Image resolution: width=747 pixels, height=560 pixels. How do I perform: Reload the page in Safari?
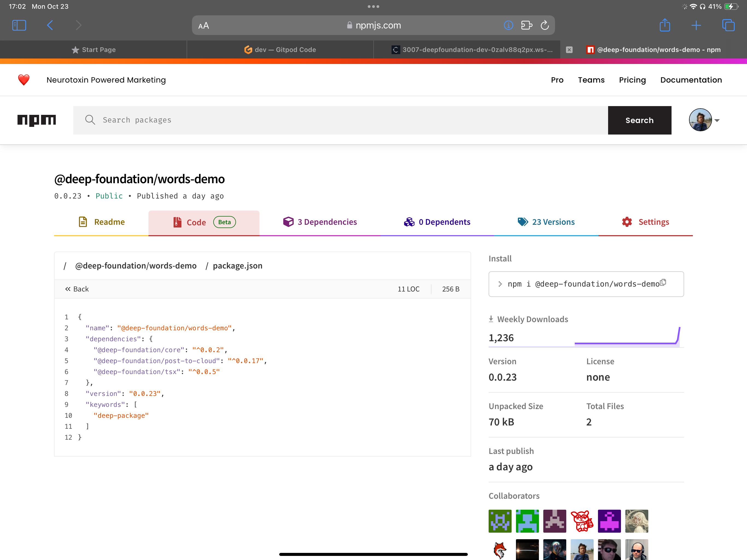pos(545,25)
